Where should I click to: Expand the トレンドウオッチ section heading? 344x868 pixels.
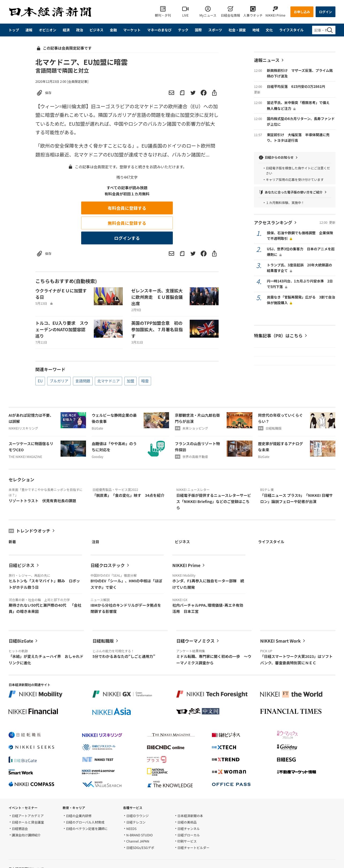35,531
